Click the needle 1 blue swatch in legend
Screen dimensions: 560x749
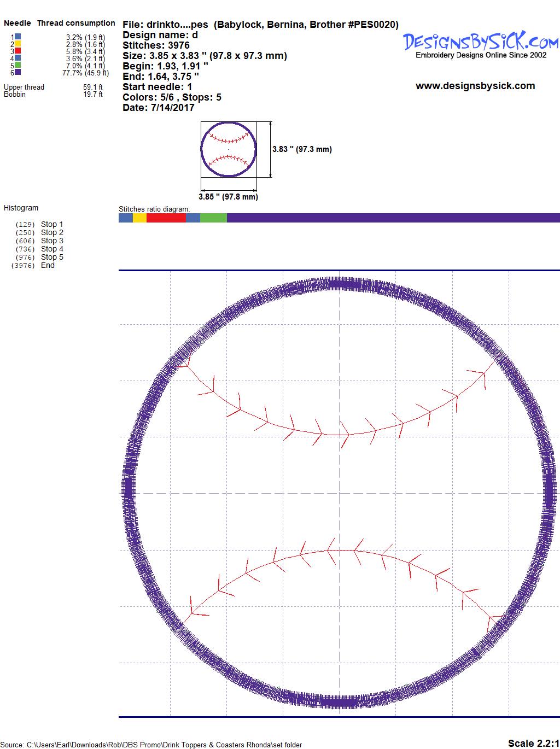(17, 37)
